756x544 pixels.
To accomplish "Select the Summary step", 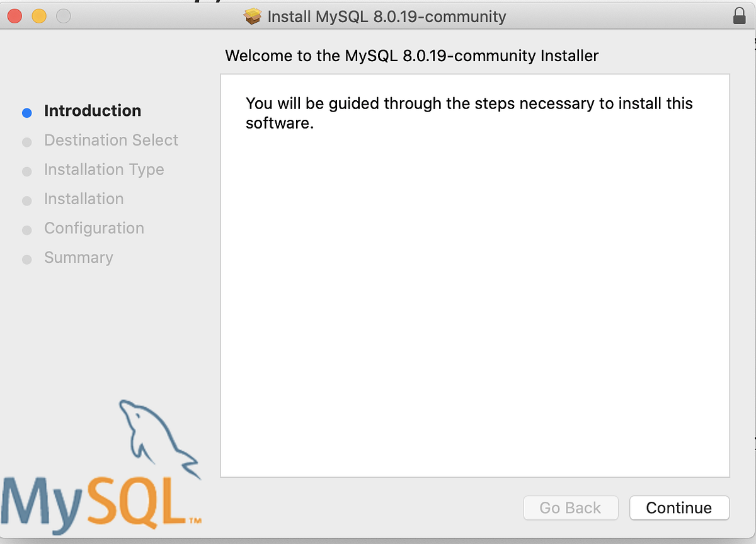I will (x=78, y=257).
